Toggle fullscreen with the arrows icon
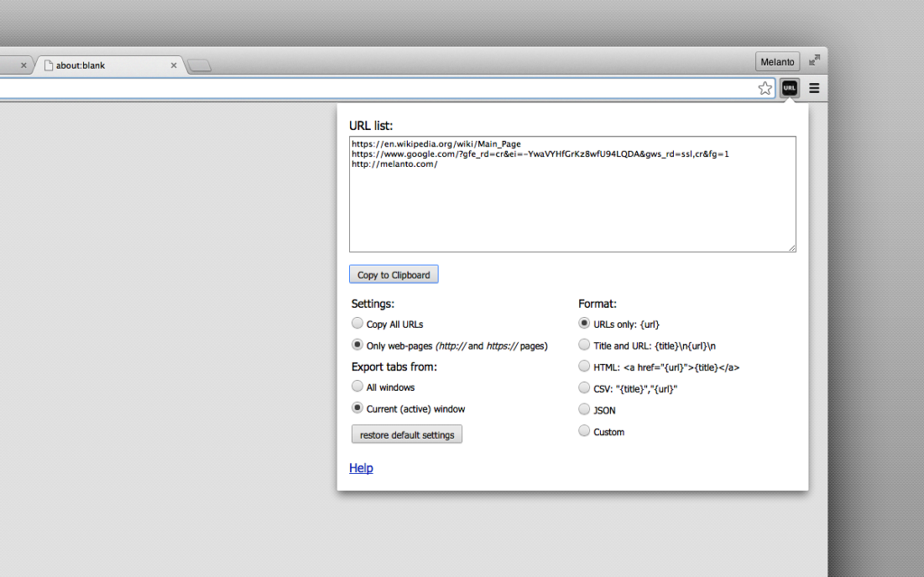 pos(814,60)
